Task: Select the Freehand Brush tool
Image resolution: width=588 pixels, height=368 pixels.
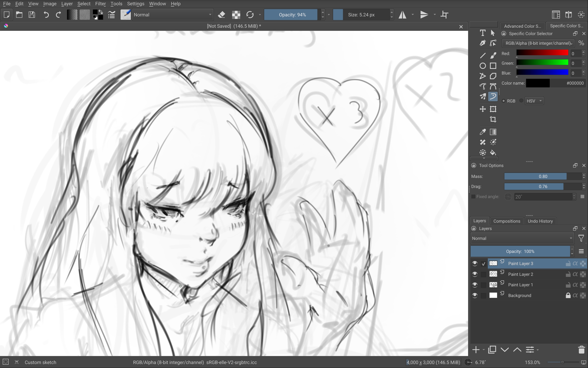Action: pyautogui.click(x=493, y=55)
